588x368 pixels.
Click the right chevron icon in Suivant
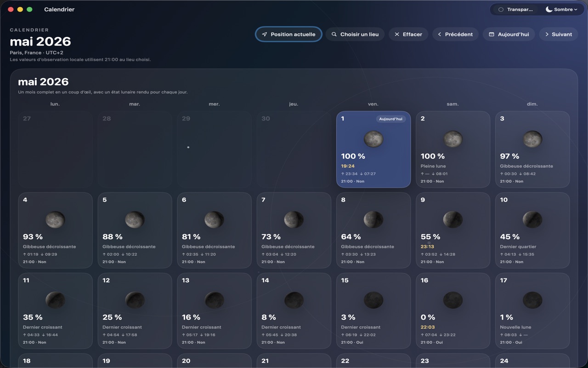(x=547, y=34)
